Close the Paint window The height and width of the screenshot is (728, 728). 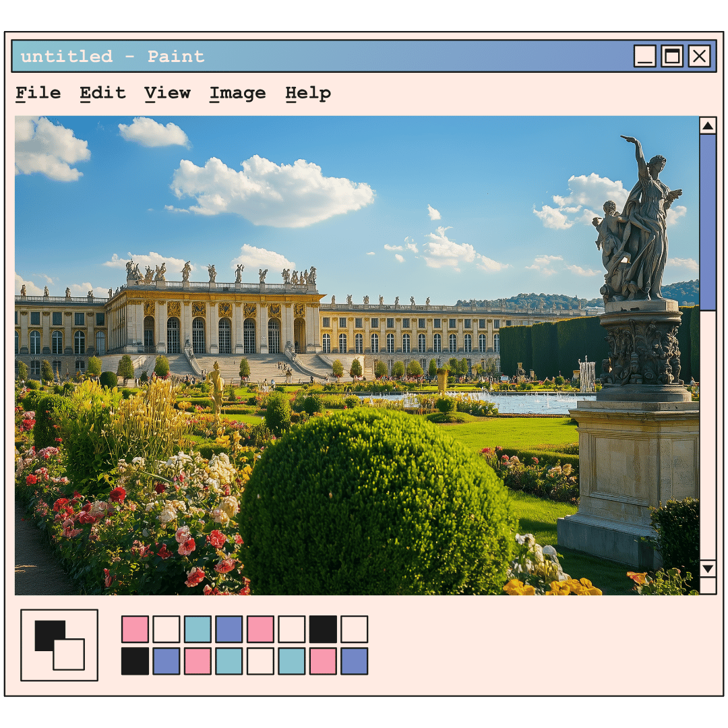[699, 56]
